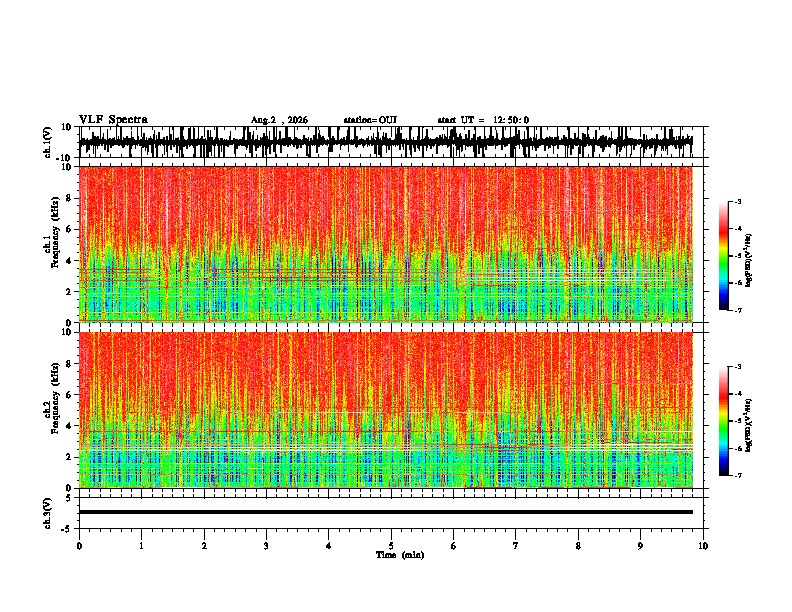Click time axis tick label "3"
Image resolution: width=792 pixels, height=612 pixels.
266,546
